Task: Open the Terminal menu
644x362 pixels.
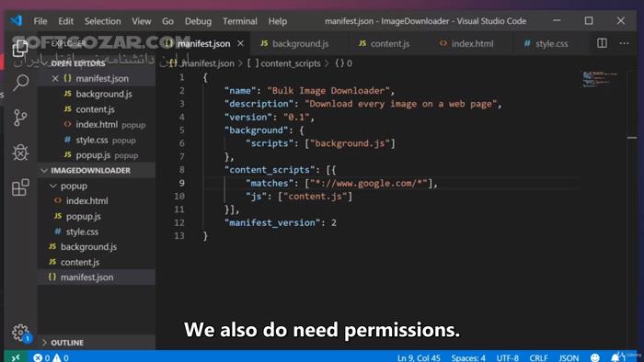Action: pyautogui.click(x=240, y=21)
